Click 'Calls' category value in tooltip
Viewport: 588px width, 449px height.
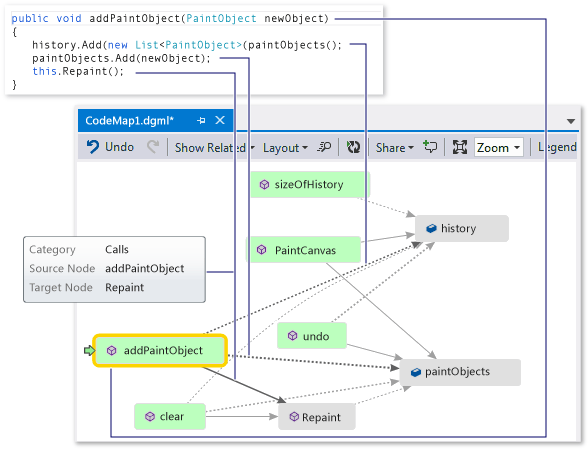coord(117,249)
